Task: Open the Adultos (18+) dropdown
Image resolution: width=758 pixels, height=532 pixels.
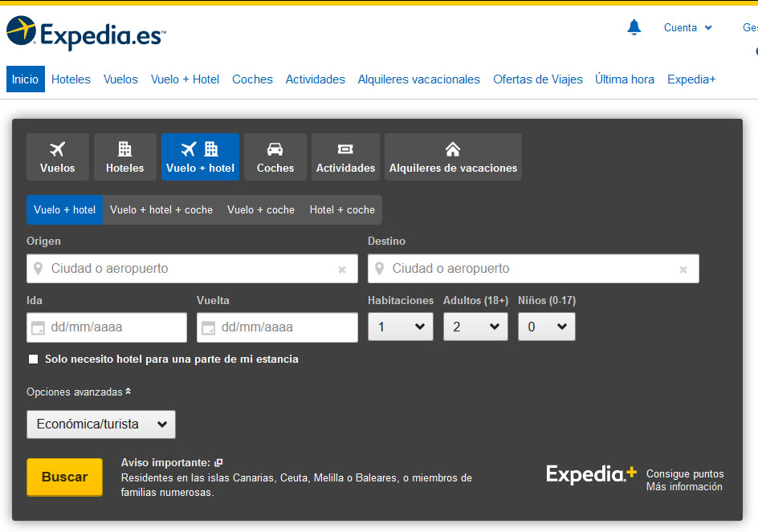Action: tap(475, 327)
